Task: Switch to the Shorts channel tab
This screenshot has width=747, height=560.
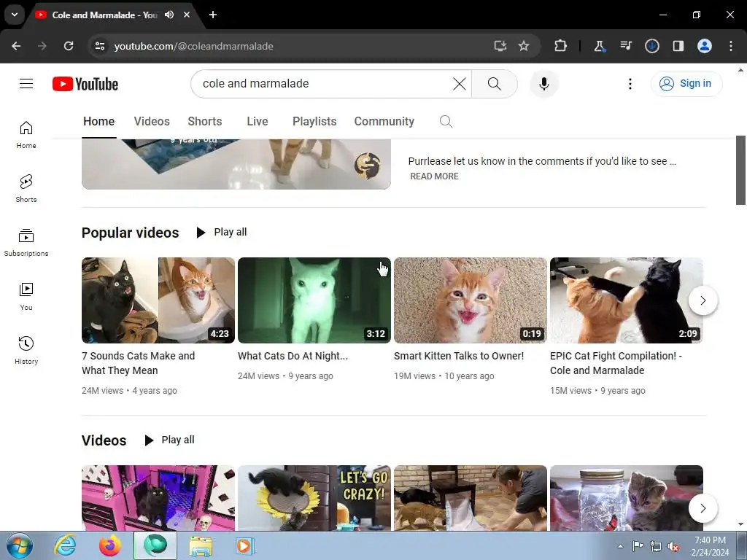Action: point(205,122)
